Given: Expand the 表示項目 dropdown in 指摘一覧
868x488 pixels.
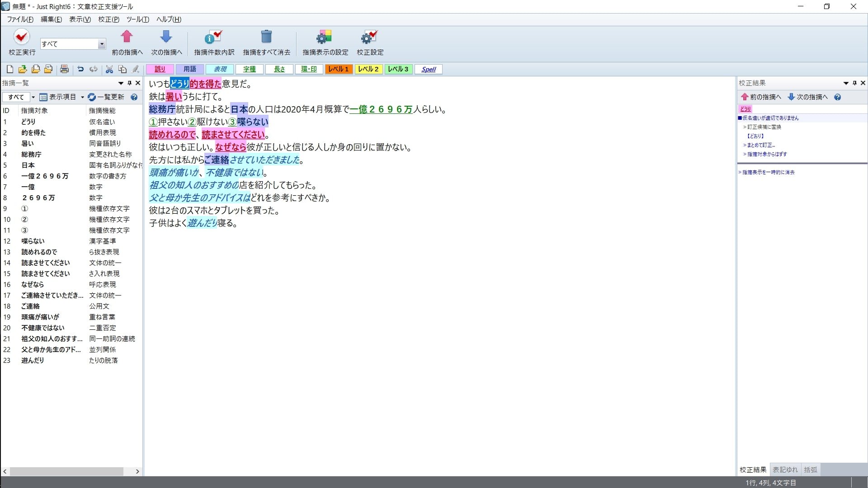Looking at the screenshot, I should pos(82,97).
